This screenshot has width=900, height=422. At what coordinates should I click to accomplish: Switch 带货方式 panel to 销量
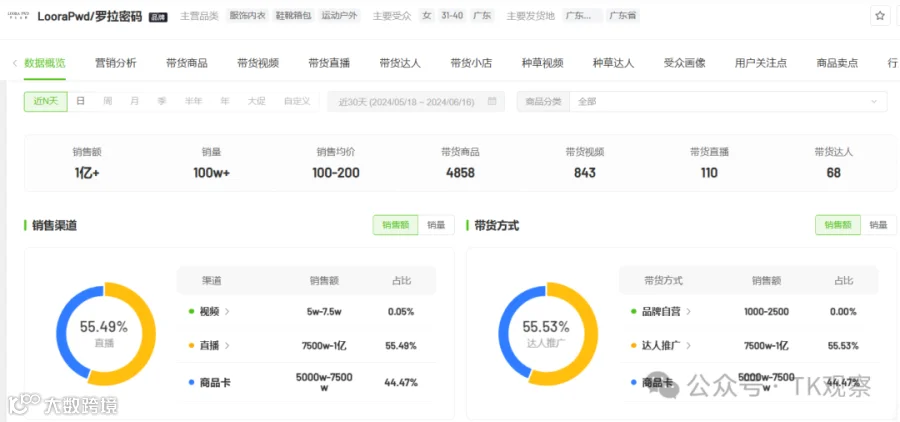[x=878, y=225]
